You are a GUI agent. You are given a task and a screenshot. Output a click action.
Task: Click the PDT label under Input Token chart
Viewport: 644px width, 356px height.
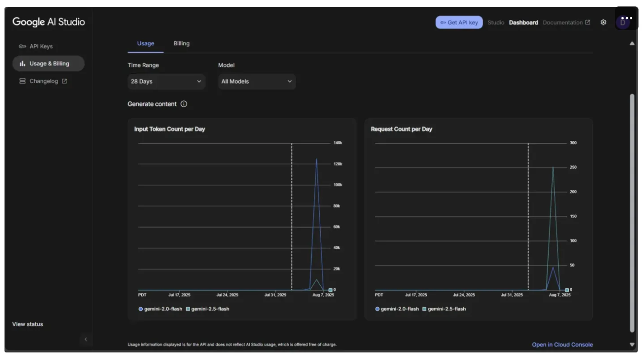point(142,295)
